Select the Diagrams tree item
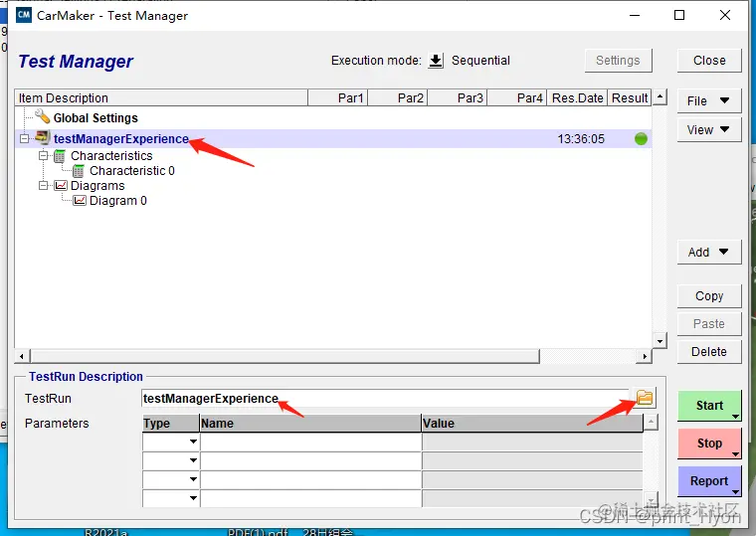The width and height of the screenshot is (756, 536). coord(97,186)
